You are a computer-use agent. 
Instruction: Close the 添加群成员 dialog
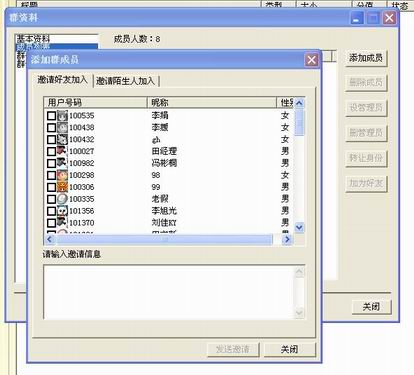[312, 60]
